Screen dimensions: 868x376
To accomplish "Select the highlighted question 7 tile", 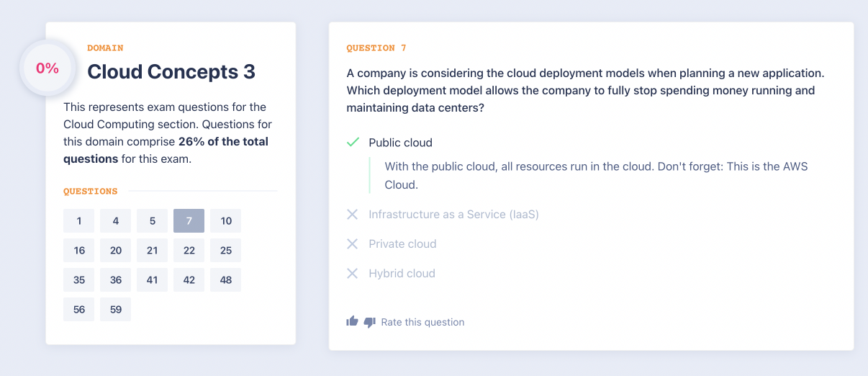I will pos(189,221).
